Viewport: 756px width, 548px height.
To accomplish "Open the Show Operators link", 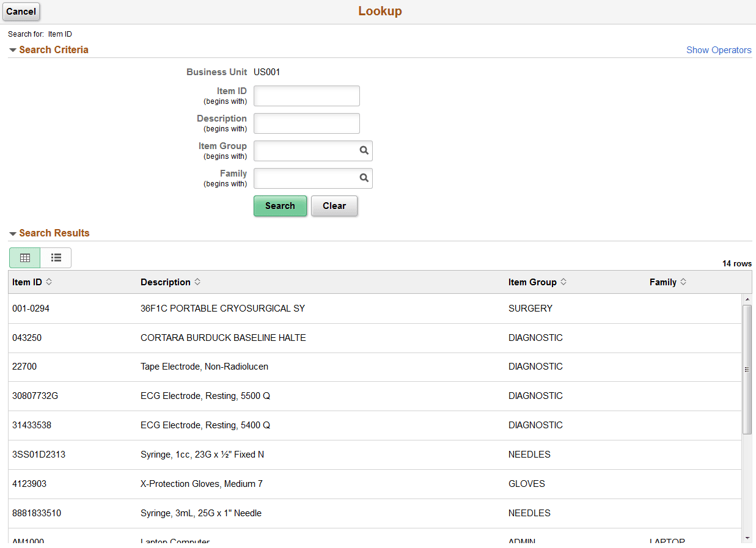I will click(719, 49).
